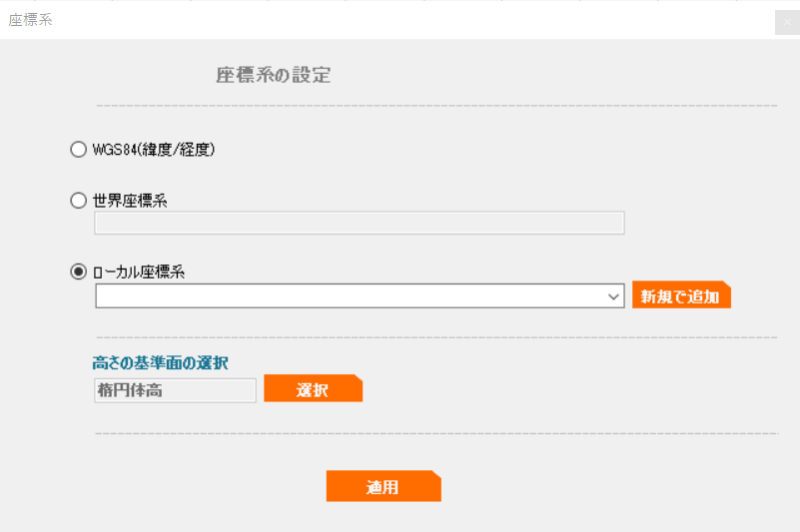Close the 座標系 dialog with X
Screen dimensions: 800x532
[787, 22]
